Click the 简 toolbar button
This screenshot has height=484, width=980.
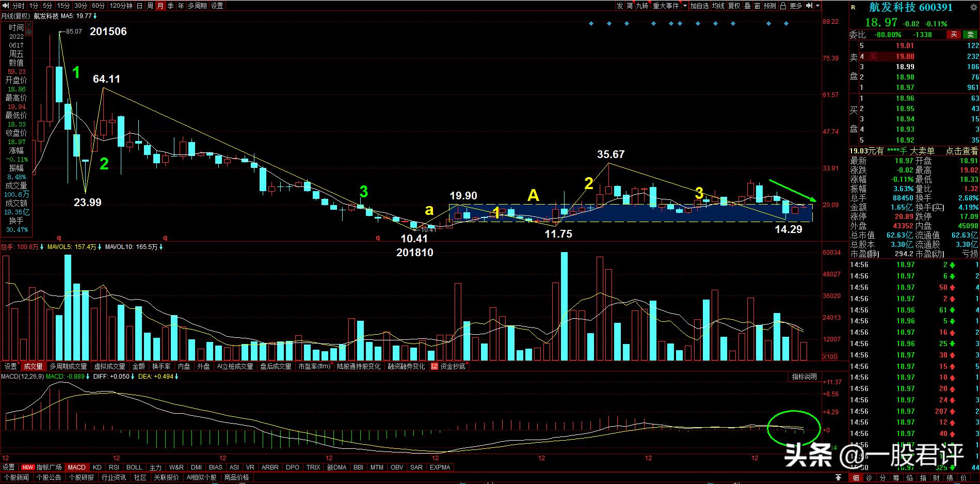[x=630, y=6]
